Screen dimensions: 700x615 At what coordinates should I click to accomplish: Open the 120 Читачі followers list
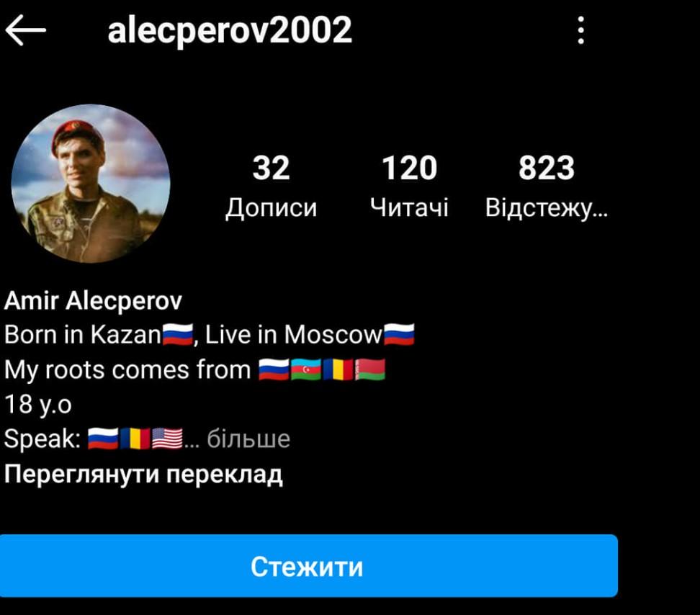409,186
